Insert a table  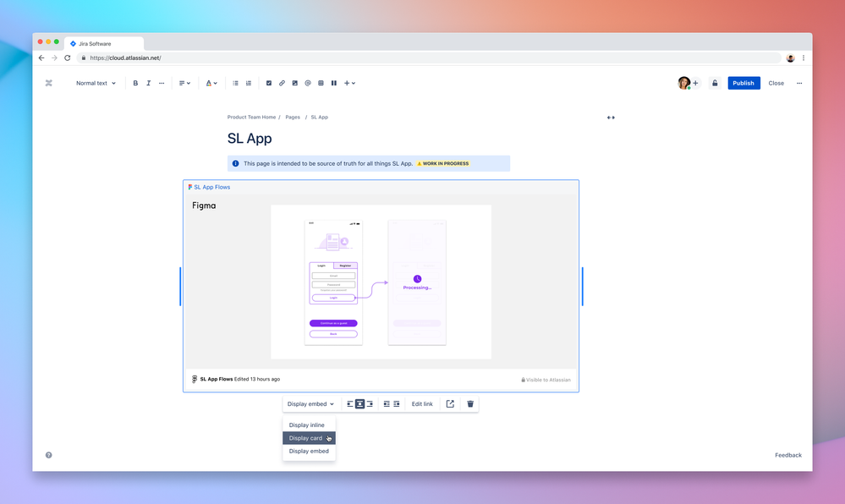coord(321,83)
